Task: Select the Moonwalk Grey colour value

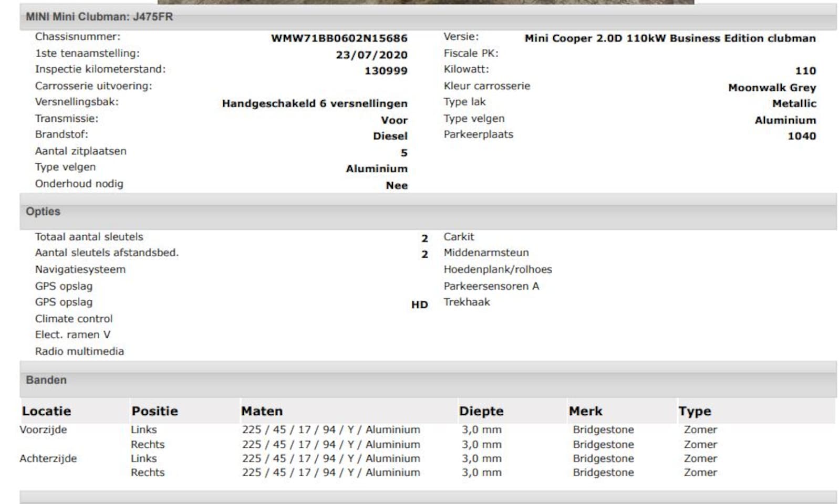Action: click(772, 88)
